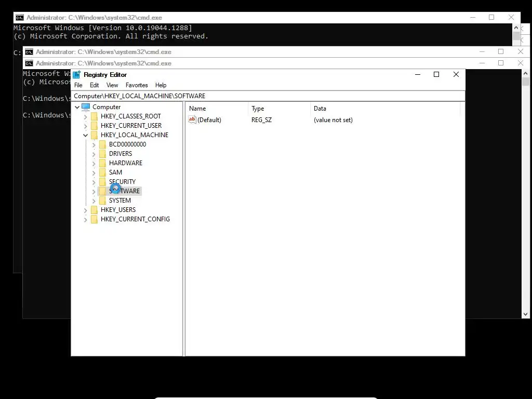
Task: Click the registry path address bar
Action: (268, 96)
